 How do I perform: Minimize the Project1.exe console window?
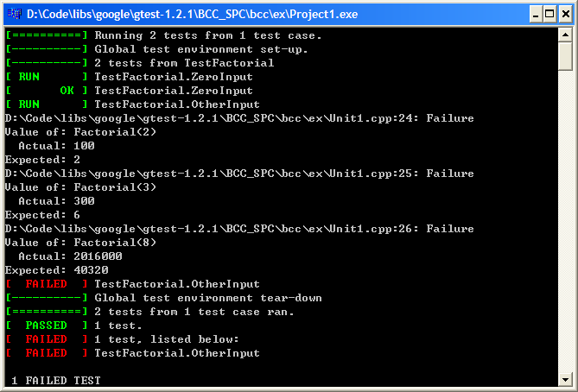click(536, 15)
